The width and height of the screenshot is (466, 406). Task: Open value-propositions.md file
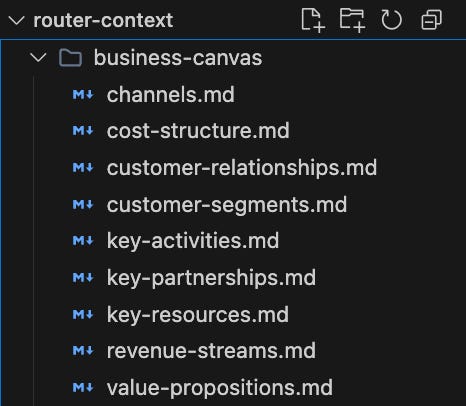pos(219,388)
